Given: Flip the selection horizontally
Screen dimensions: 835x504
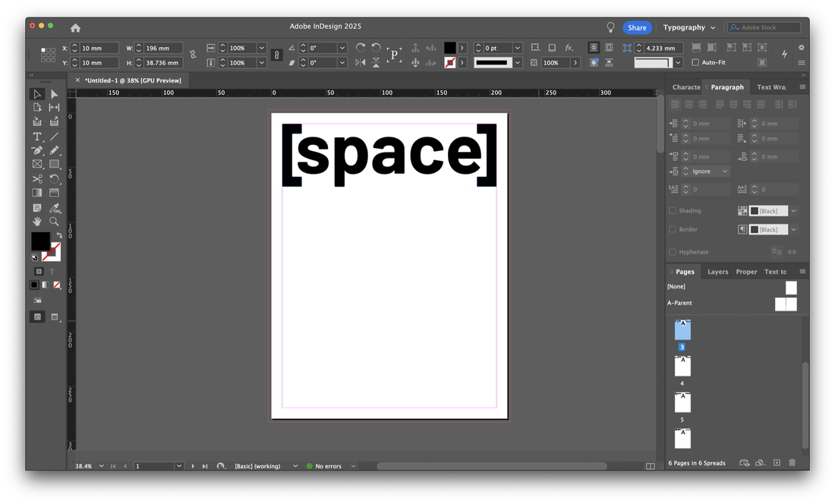Looking at the screenshot, I should coord(361,62).
